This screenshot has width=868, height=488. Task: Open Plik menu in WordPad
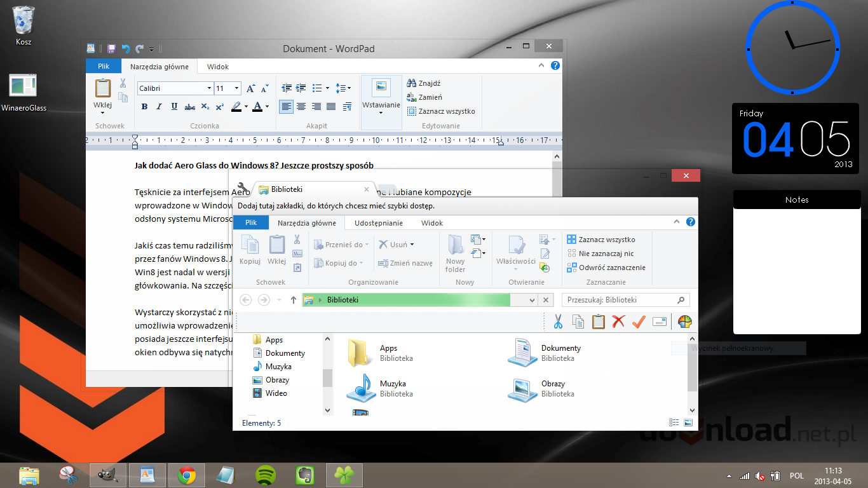tap(104, 66)
